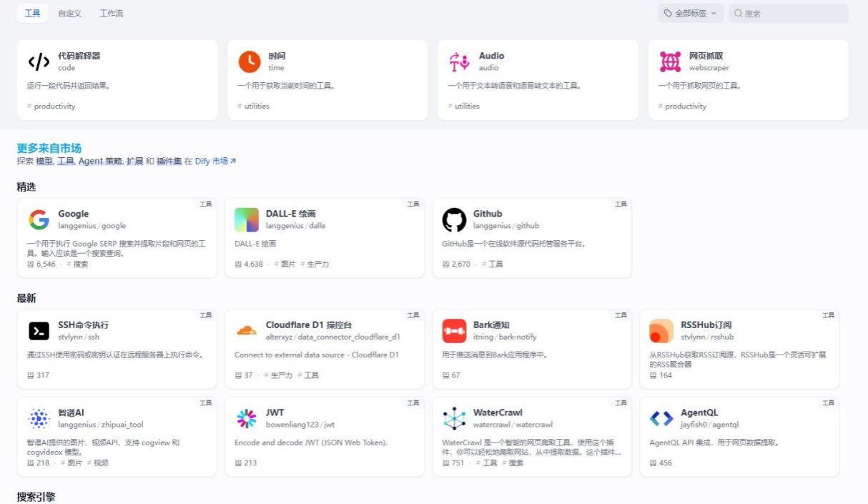This screenshot has width=868, height=504.
Task: Click the Audio tool icon
Action: tap(459, 62)
